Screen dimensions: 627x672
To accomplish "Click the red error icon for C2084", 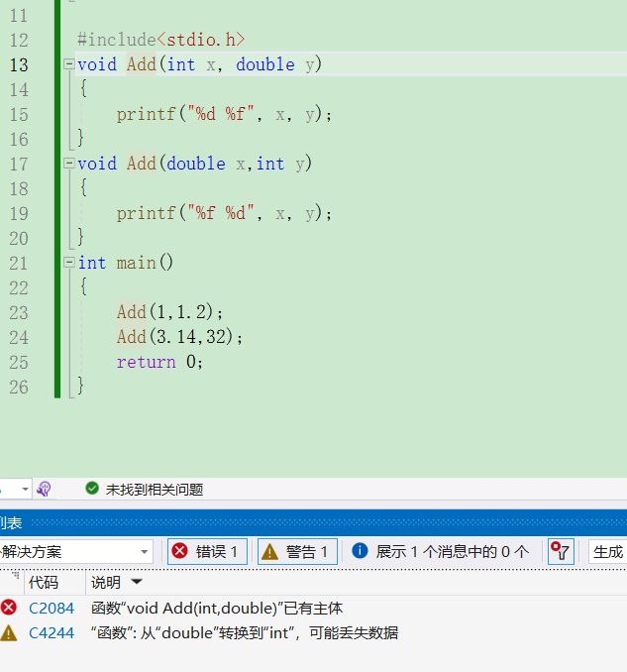I will click(9, 608).
